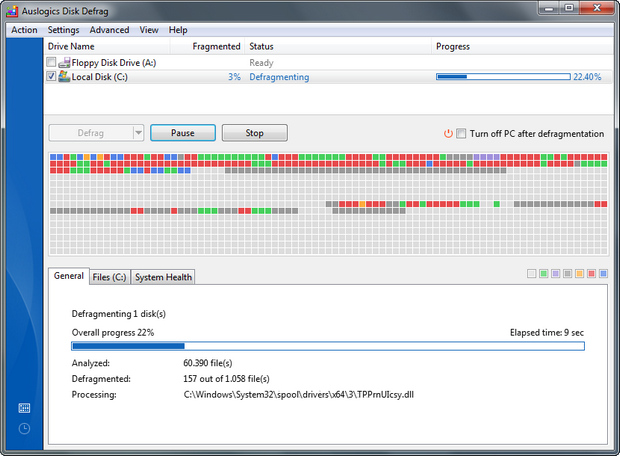
Task: Click the purple legend color swatch
Action: [x=556, y=274]
